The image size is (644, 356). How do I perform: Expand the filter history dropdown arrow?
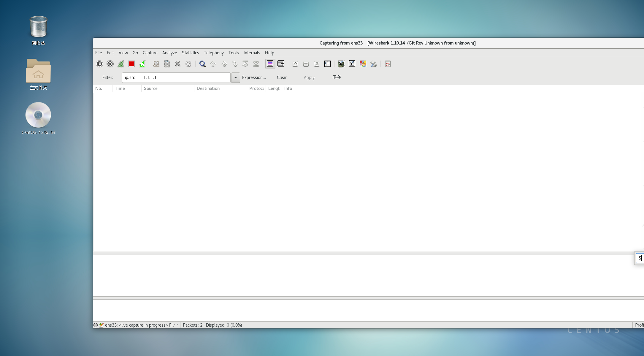click(x=235, y=77)
